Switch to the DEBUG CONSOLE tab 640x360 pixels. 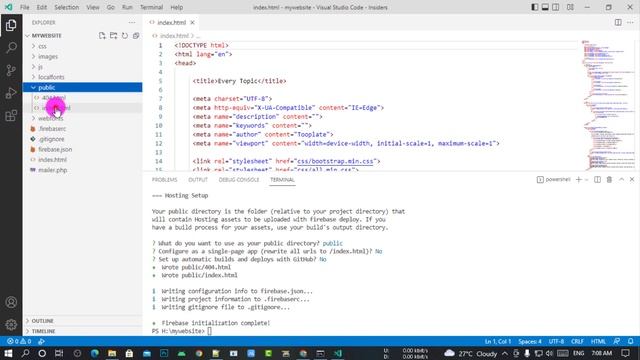[239, 180]
